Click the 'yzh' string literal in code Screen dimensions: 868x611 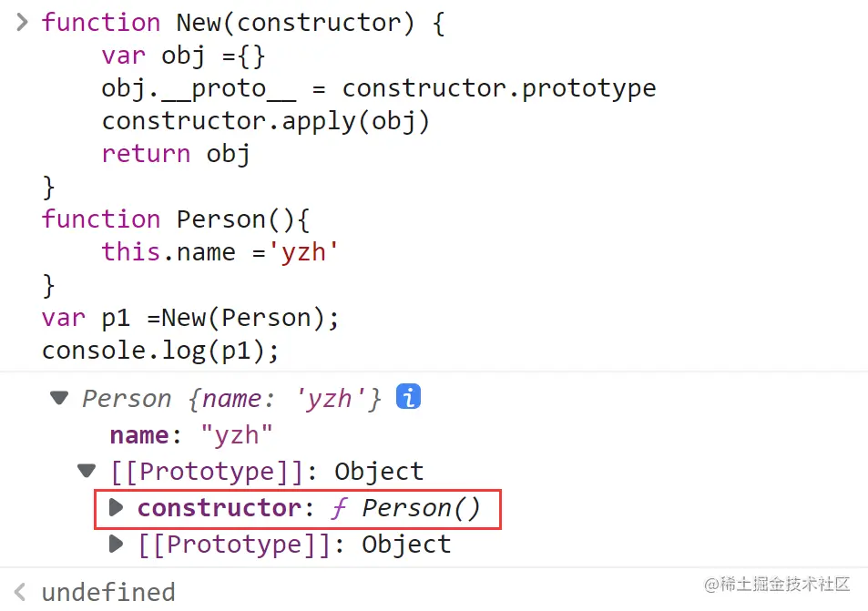[303, 252]
